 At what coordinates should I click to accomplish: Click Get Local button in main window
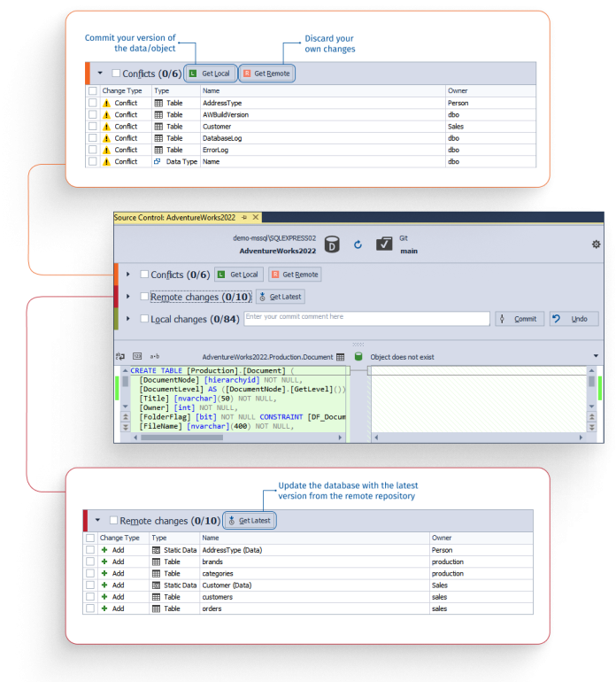pos(239,275)
